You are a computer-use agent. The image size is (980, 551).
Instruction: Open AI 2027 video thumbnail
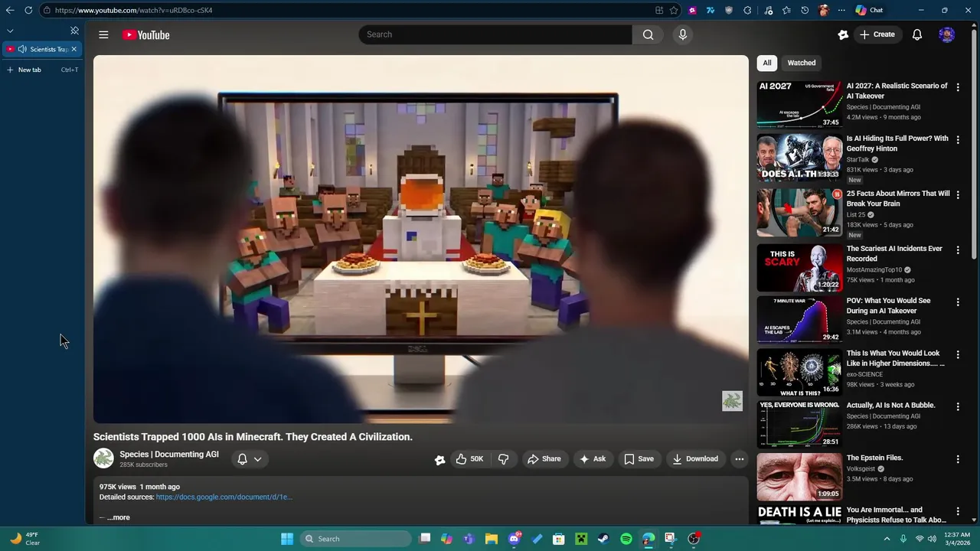[x=799, y=104]
